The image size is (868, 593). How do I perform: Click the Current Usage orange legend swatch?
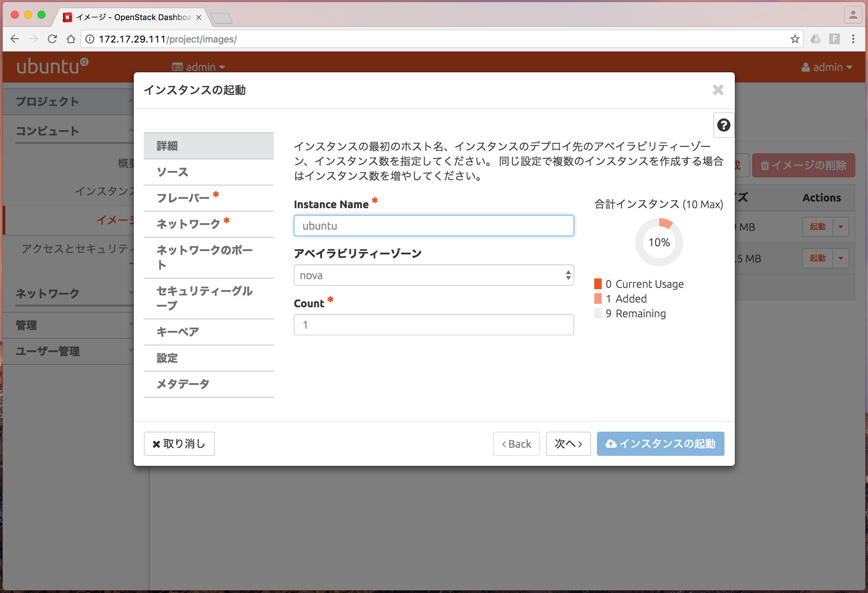pyautogui.click(x=598, y=284)
